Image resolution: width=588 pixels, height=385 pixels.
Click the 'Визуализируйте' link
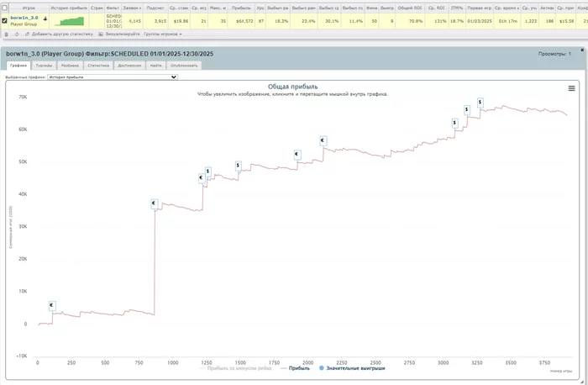pyautogui.click(x=119, y=34)
